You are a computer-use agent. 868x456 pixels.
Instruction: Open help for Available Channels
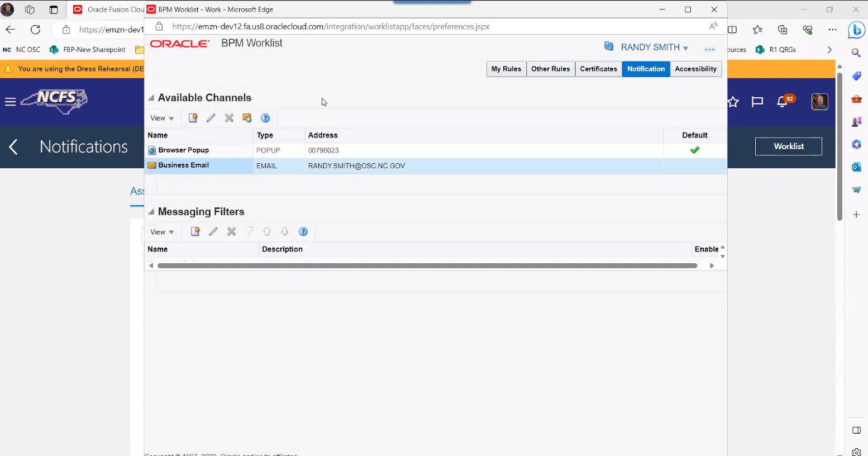click(265, 118)
